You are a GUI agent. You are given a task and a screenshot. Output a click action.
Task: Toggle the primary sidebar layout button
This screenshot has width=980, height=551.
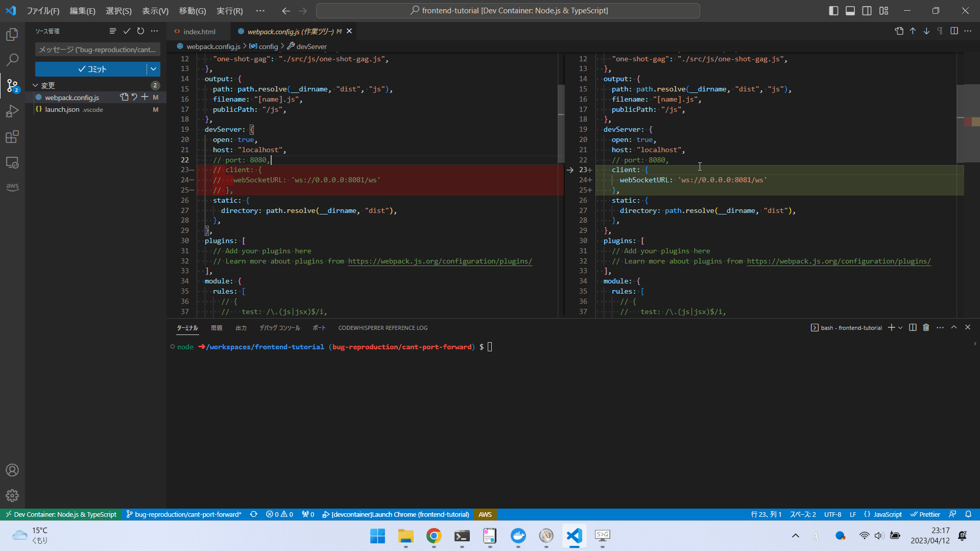833,11
